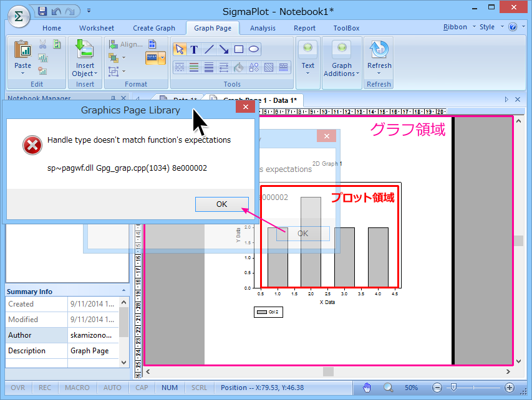Switch to the Worksheet ribbon tab
Image resolution: width=532 pixels, height=400 pixels.
coord(97,28)
